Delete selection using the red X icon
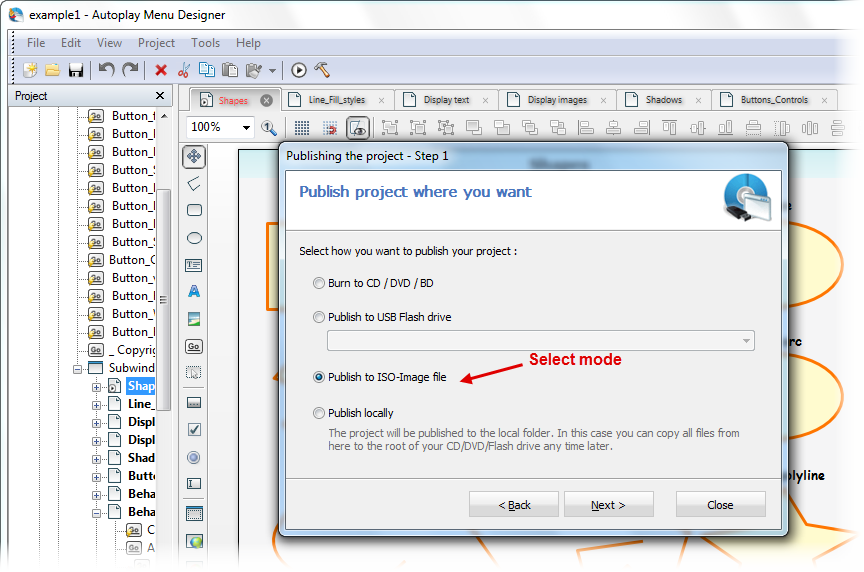 tap(161, 70)
